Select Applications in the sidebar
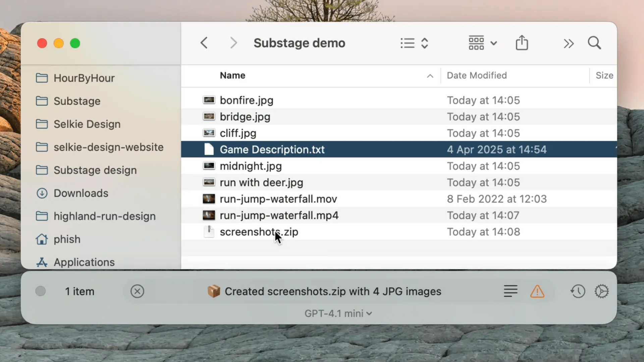The image size is (644, 362). pos(84,262)
